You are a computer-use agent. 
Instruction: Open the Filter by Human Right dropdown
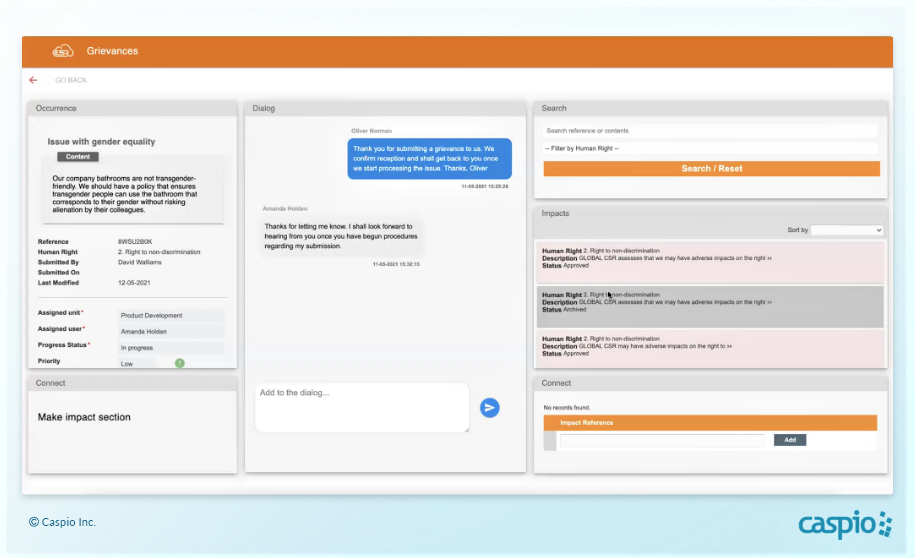coord(710,148)
